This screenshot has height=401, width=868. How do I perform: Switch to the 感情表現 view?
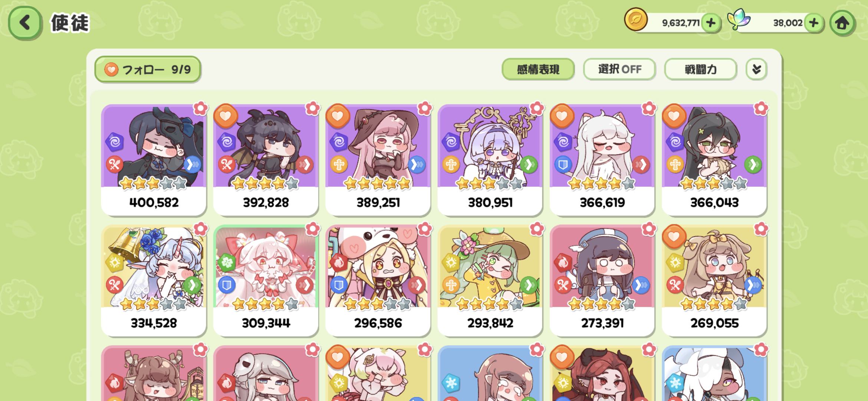tap(538, 69)
